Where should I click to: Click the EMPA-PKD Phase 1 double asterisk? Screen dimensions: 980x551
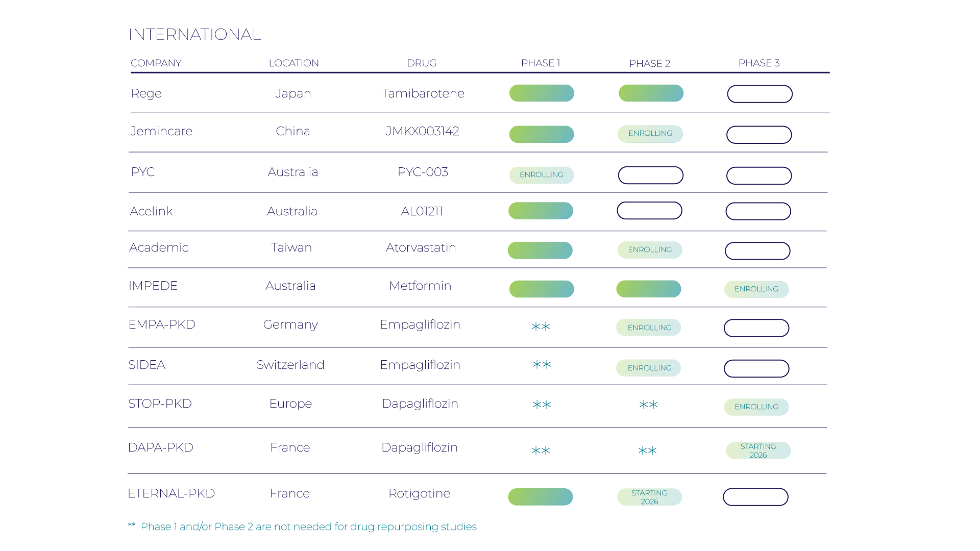pyautogui.click(x=541, y=327)
